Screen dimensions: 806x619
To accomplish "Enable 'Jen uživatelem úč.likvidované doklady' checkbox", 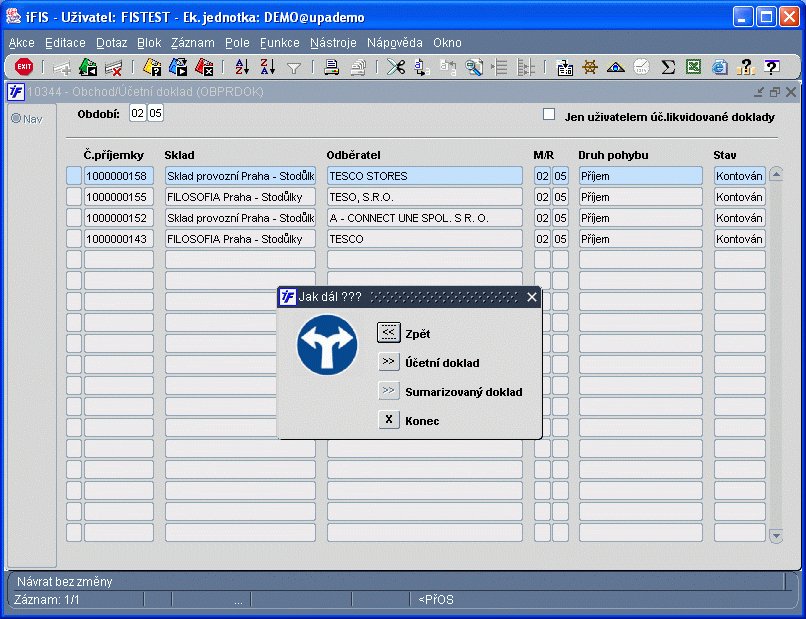I will [549, 115].
